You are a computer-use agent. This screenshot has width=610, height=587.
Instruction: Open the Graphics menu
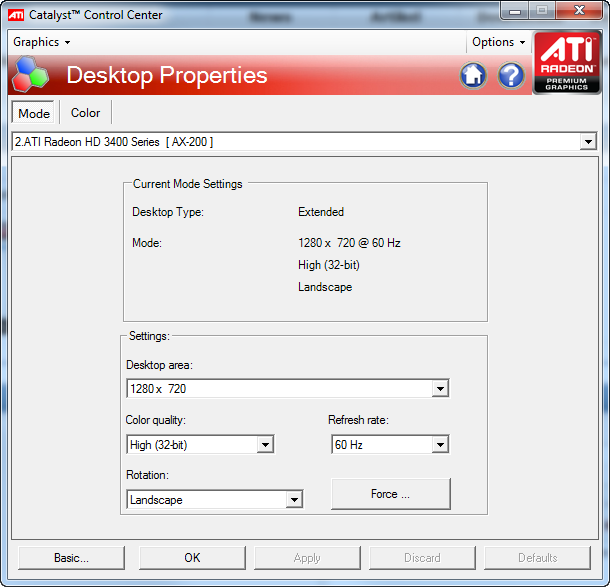tap(42, 42)
